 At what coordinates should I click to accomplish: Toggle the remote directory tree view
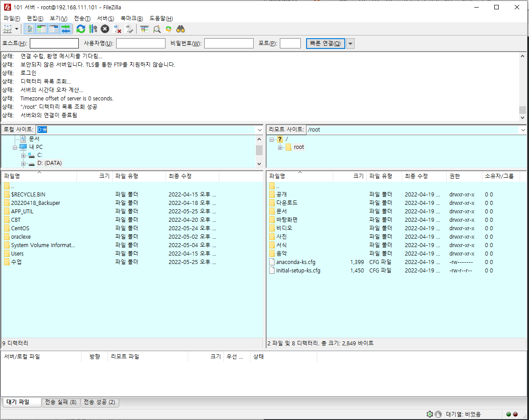pyautogui.click(x=54, y=29)
